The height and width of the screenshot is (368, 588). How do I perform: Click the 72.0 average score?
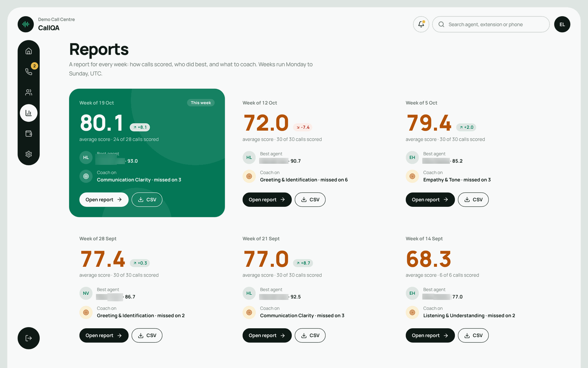coord(266,123)
